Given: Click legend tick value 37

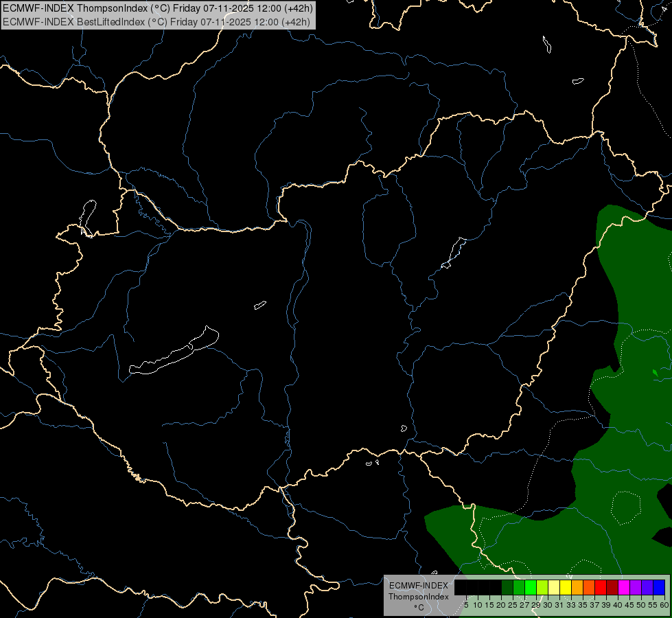Looking at the screenshot, I should click(594, 605).
